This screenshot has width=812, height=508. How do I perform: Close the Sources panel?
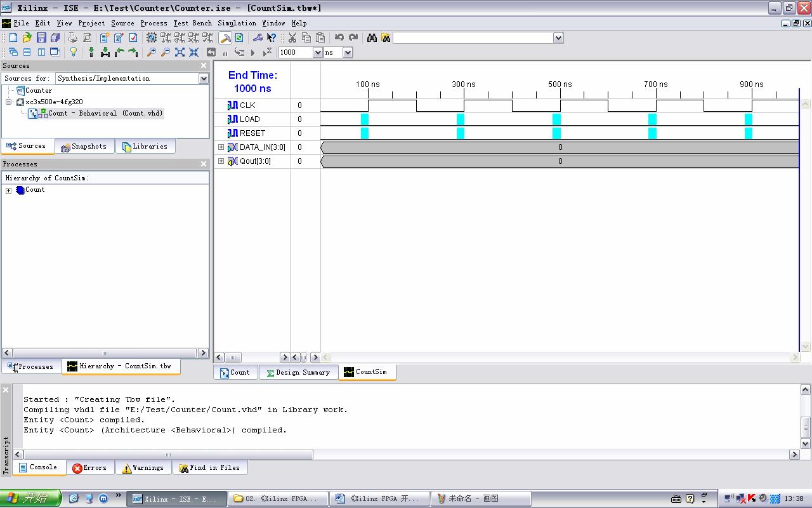[204, 65]
